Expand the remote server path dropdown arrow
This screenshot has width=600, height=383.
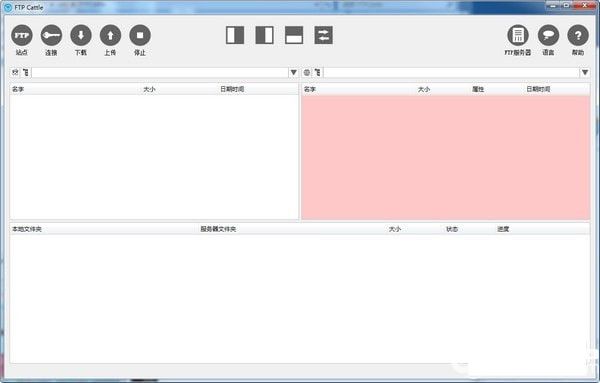click(x=585, y=72)
